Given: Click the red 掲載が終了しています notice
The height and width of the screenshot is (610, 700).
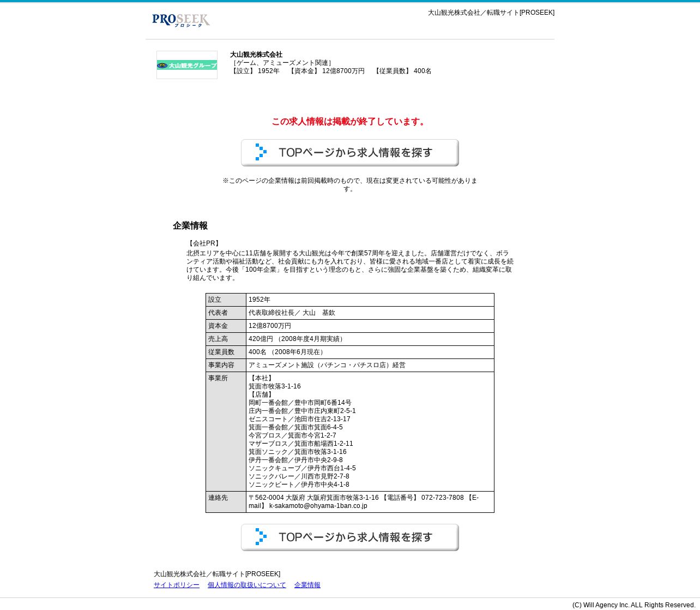Looking at the screenshot, I should (350, 122).
